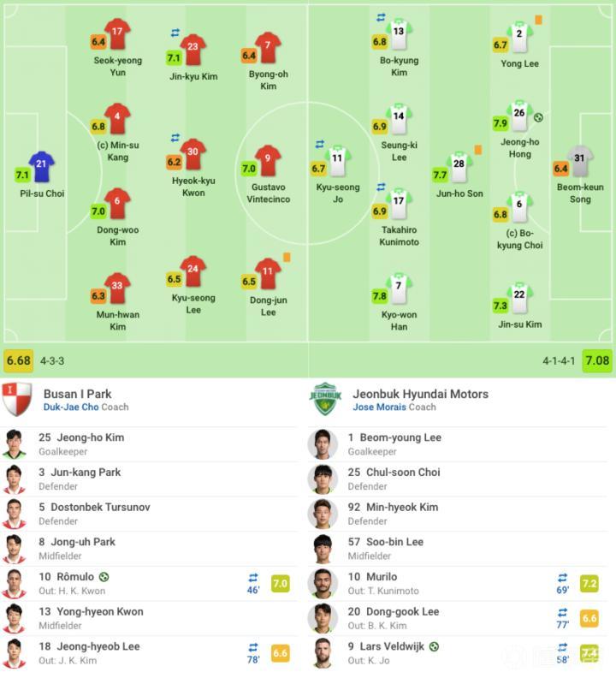The width and height of the screenshot is (616, 678).
Task: Click substitution arrows above Jin-gyu Kim's shirt
Action: [175, 33]
